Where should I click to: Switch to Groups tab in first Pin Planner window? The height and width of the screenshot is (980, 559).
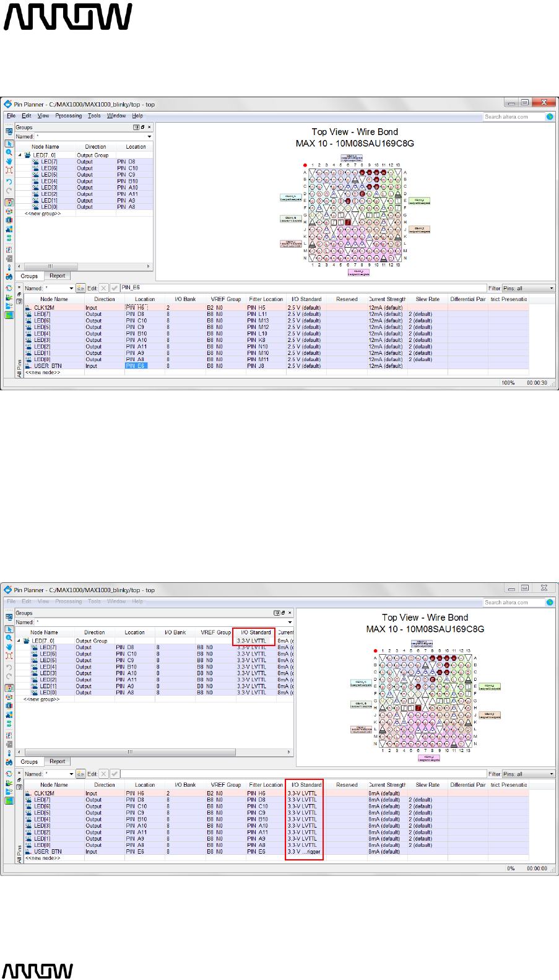pos(29,276)
